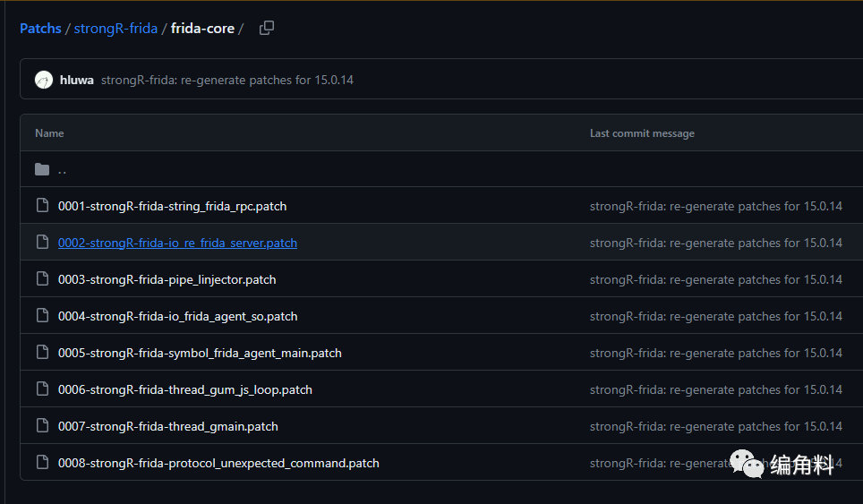Open 0006-strongR-frida-thread_gum_js_loop.patch
Image resolution: width=863 pixels, height=504 pixels.
[185, 389]
